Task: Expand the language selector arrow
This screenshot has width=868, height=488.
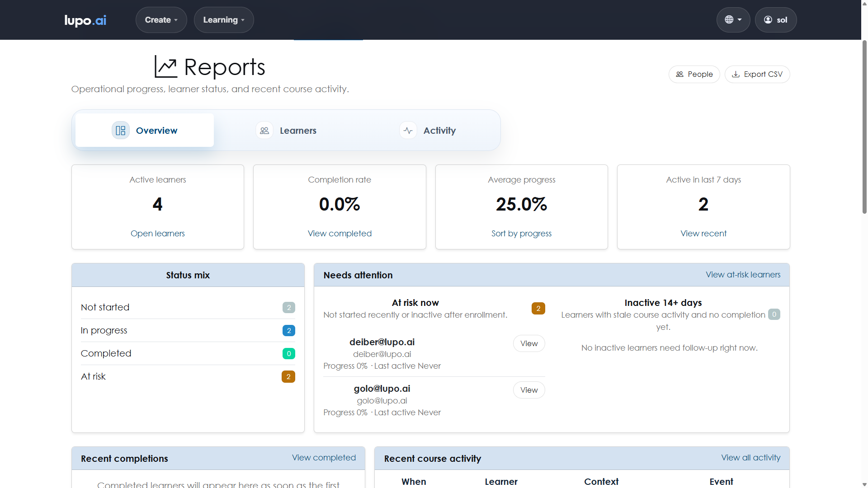Action: tap(740, 20)
